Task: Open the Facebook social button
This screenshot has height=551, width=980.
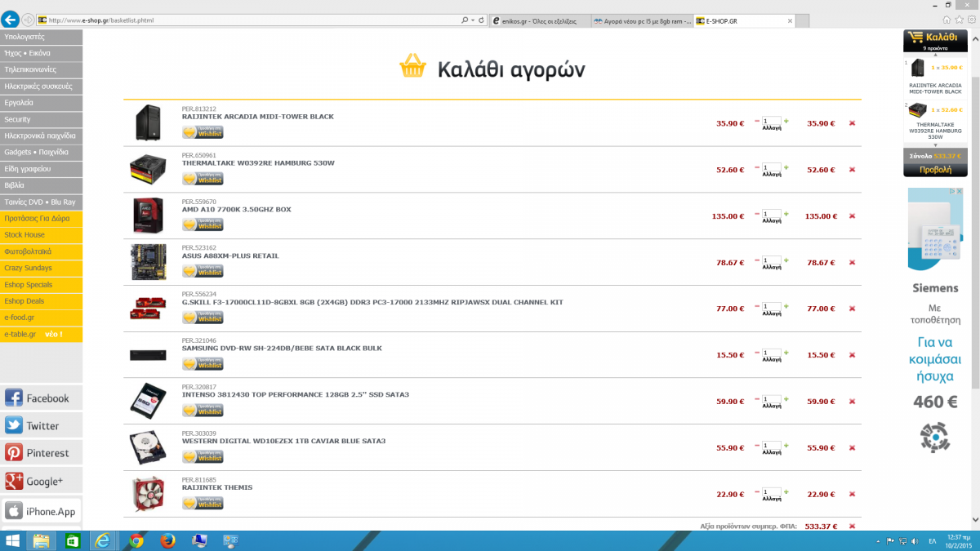Action: coord(41,398)
